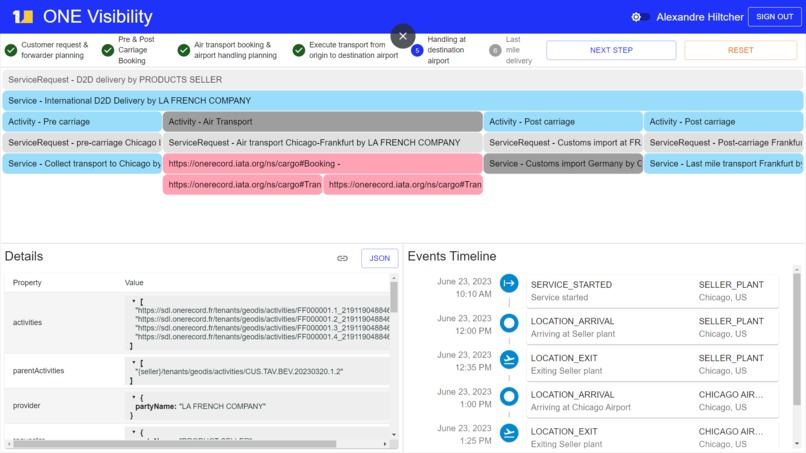This screenshot has height=453, width=806.
Task: Click the provider property label
Action: tap(26, 406)
